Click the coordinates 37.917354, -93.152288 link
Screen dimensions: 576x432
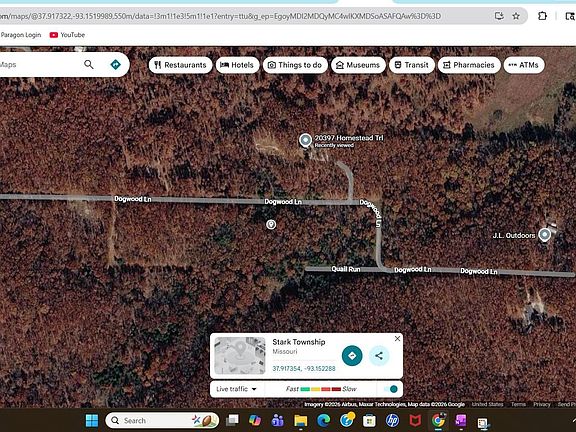coord(304,368)
